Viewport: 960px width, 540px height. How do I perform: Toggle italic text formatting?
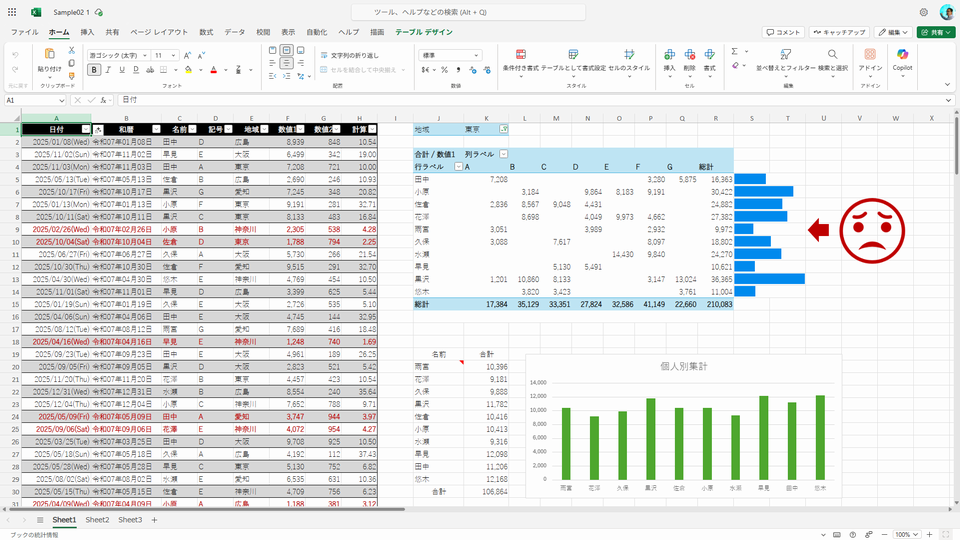point(109,70)
